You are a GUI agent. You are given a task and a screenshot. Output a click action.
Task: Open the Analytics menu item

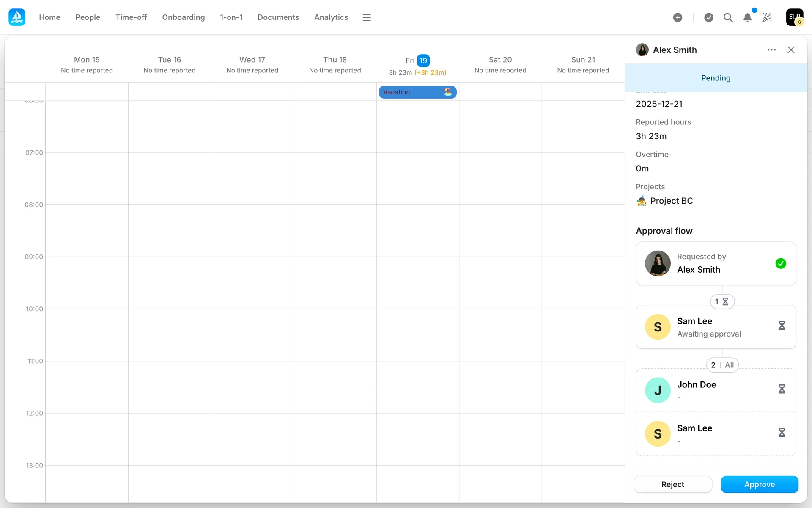coord(331,17)
